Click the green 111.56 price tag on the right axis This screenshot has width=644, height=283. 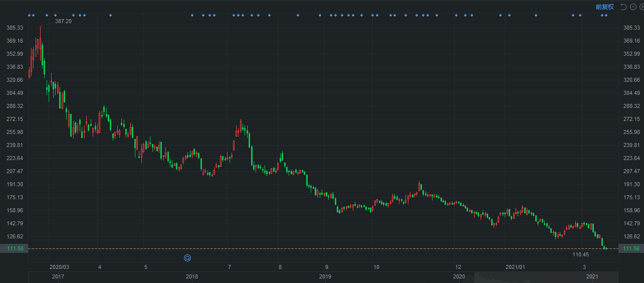(x=631, y=249)
